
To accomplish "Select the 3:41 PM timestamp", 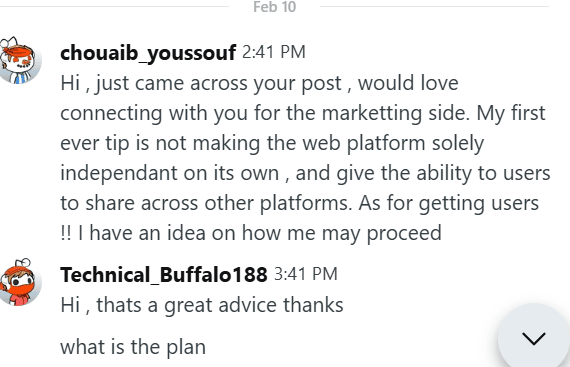I will 306,274.
